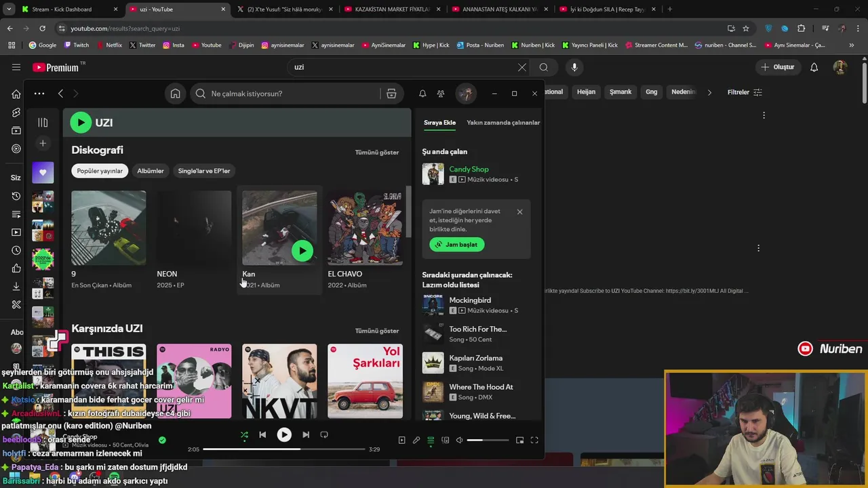Open YouTube Filtreler filter button
The height and width of the screenshot is (488, 868).
click(x=745, y=92)
